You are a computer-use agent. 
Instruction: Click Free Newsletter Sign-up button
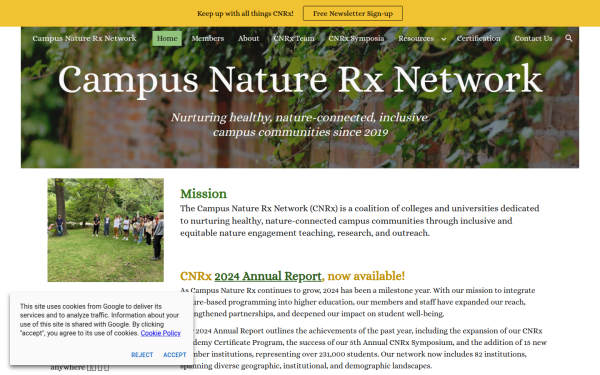353,13
